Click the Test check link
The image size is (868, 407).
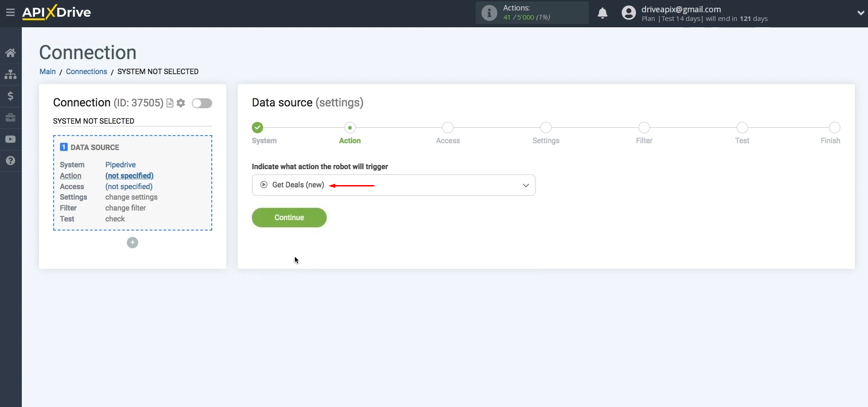115,219
